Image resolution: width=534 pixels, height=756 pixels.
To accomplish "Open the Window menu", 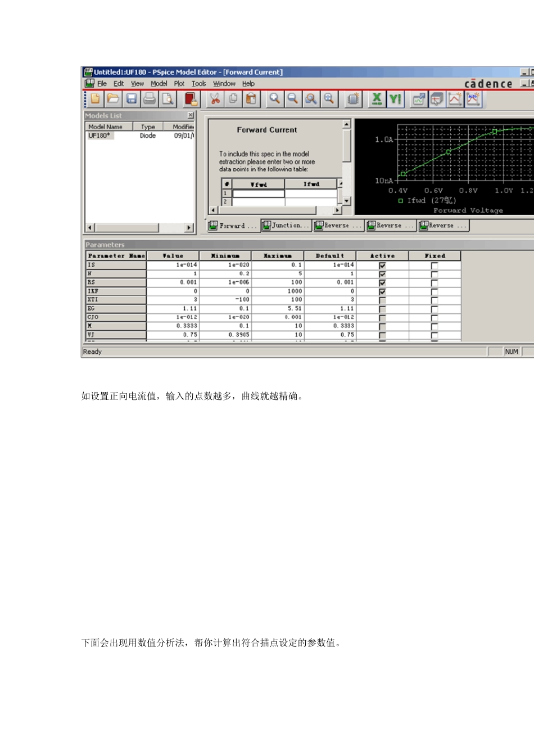I will [x=224, y=83].
